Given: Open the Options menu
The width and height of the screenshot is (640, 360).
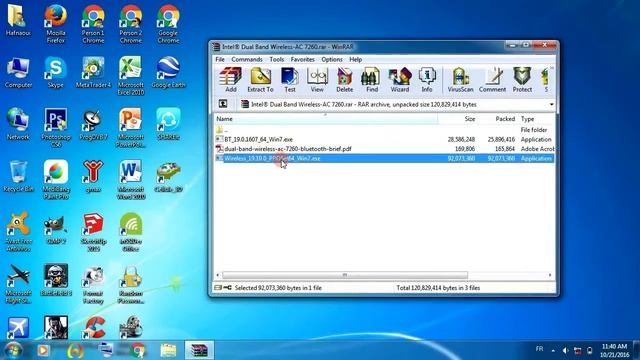Looking at the screenshot, I should coord(332,60).
